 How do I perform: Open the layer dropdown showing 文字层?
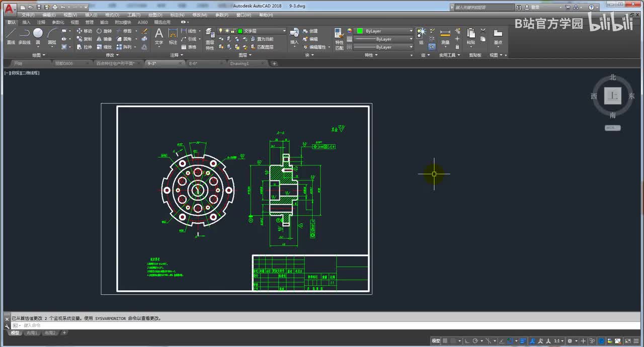(253, 31)
